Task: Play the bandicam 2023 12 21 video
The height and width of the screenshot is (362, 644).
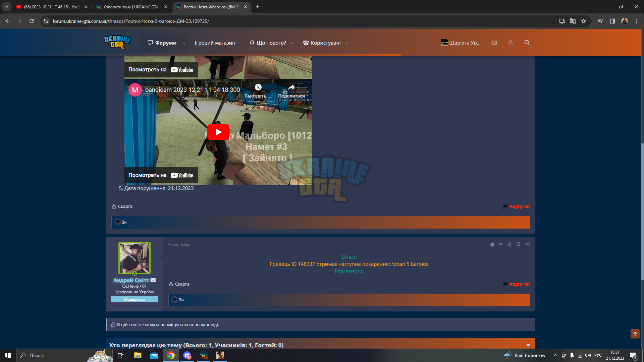Action: 218,132
